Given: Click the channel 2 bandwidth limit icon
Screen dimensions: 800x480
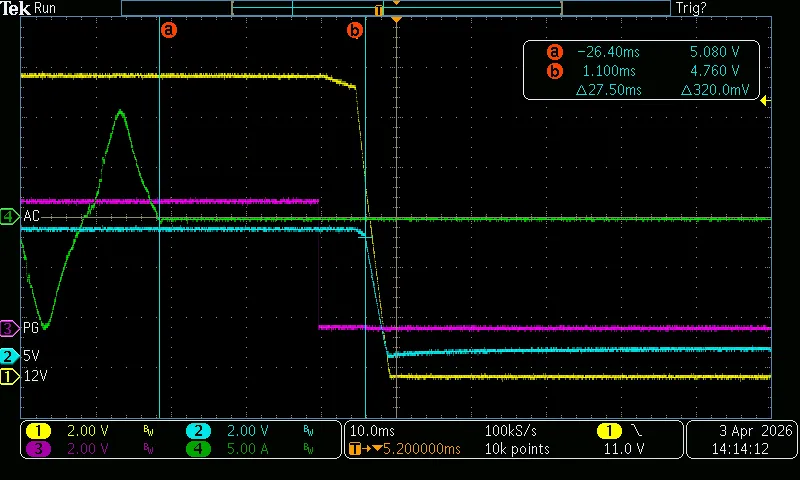Looking at the screenshot, I should tap(308, 431).
